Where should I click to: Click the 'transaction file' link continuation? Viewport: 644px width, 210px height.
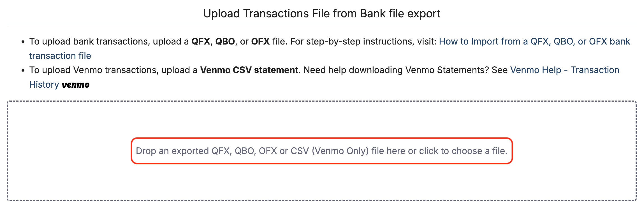60,56
